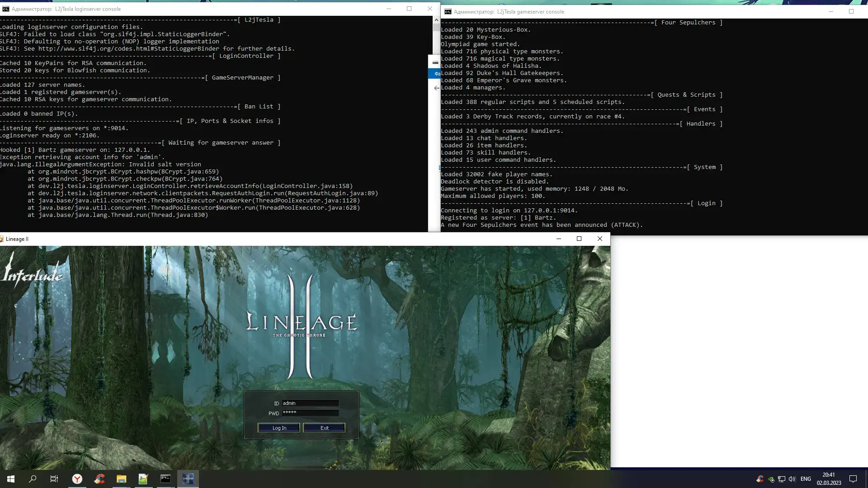Screen dimensions: 868x488
Task: Click the PWD password field
Action: click(x=310, y=413)
